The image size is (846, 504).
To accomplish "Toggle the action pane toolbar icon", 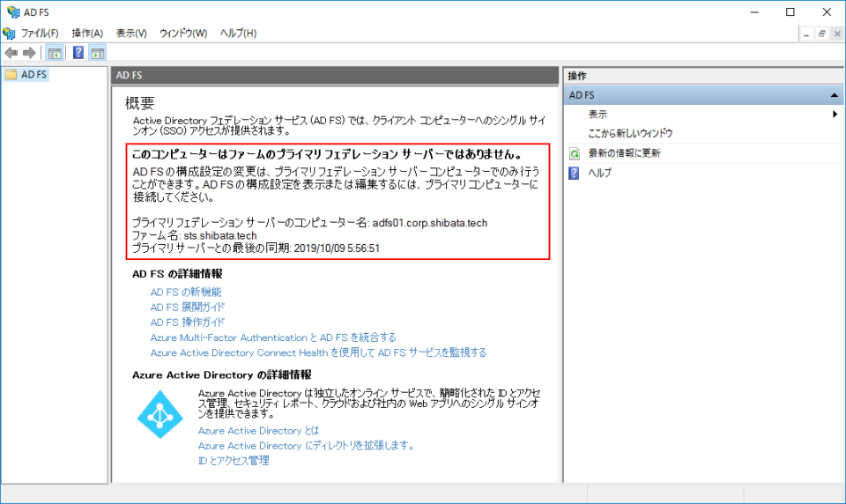I will click(x=98, y=53).
